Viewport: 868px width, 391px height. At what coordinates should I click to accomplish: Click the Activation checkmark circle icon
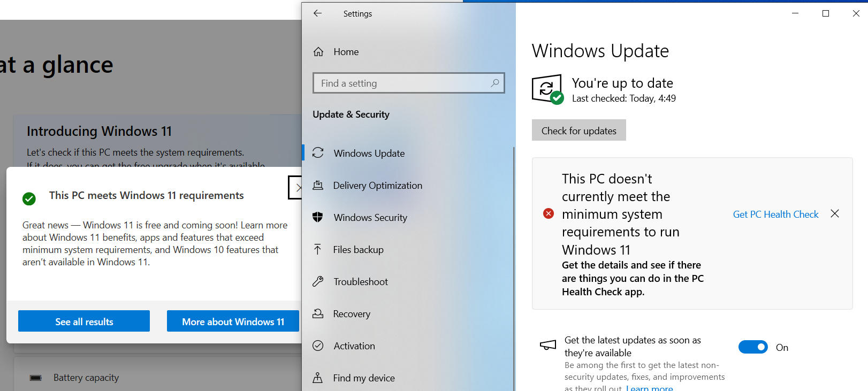(x=318, y=346)
